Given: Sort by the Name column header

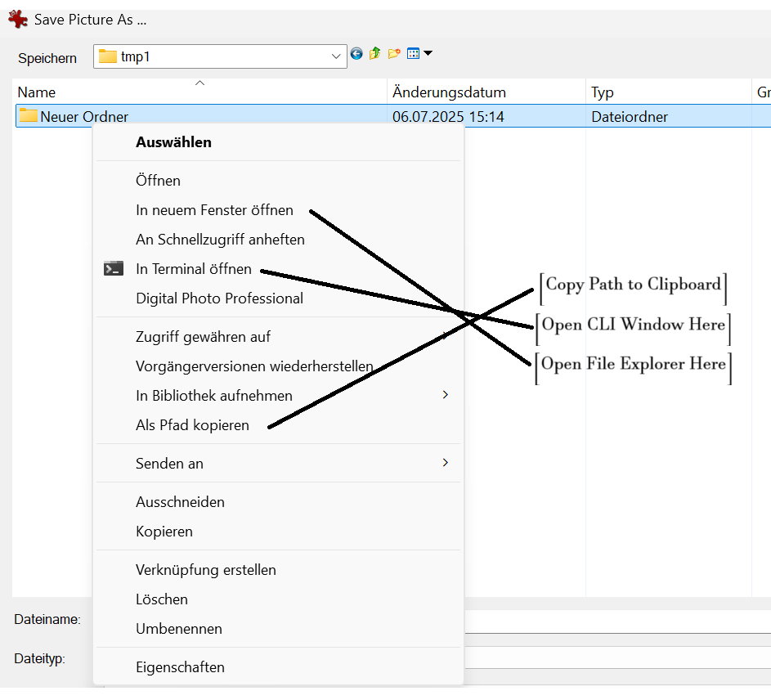Looking at the screenshot, I should (x=37, y=92).
